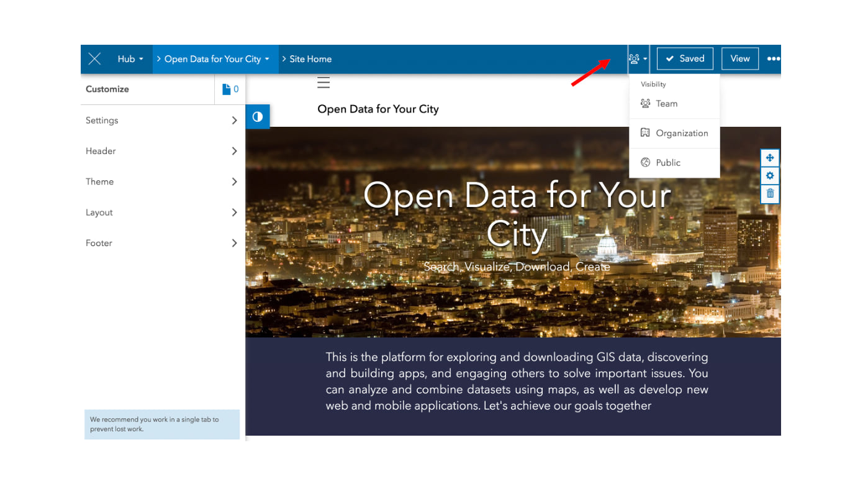Set visibility to Organization
868x486 pixels.
pyautogui.click(x=674, y=133)
